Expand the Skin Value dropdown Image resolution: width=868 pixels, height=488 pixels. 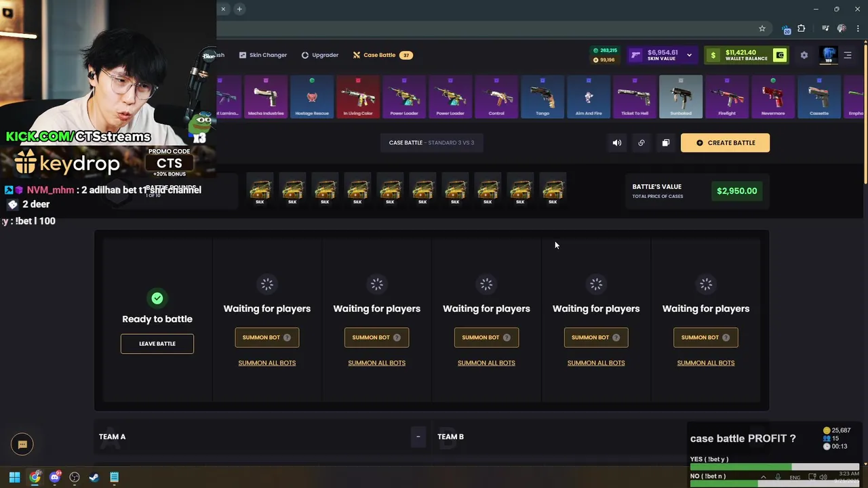[689, 55]
